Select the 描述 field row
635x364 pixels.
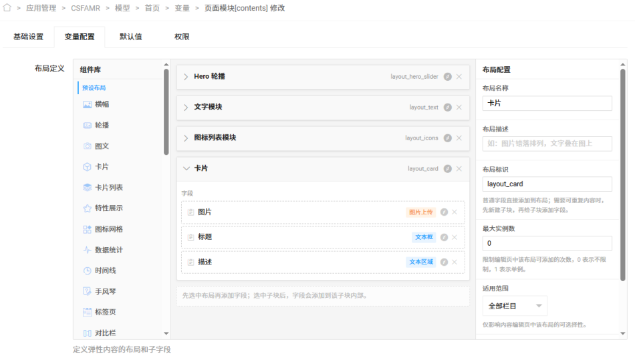pos(323,262)
